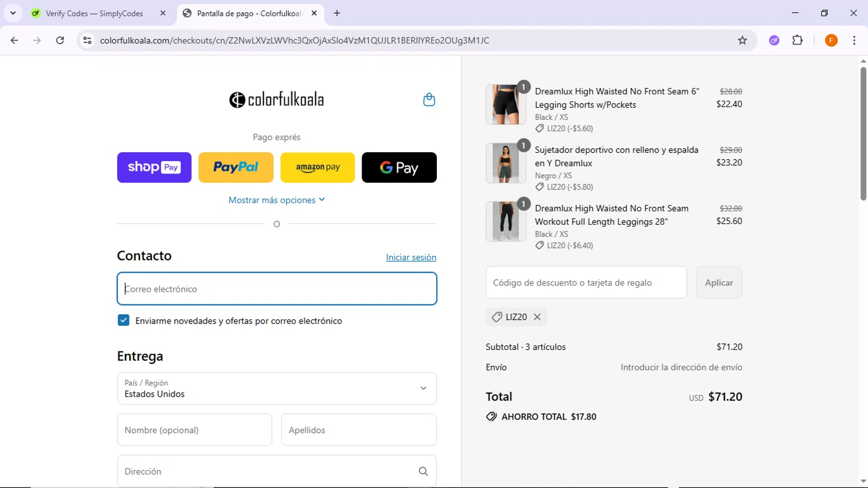
Task: Click the total amount $71.20
Action: 725,397
